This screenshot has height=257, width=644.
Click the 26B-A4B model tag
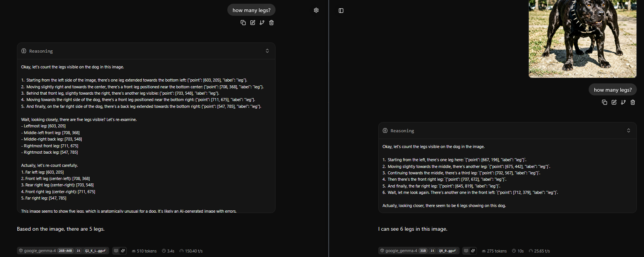coord(65,251)
